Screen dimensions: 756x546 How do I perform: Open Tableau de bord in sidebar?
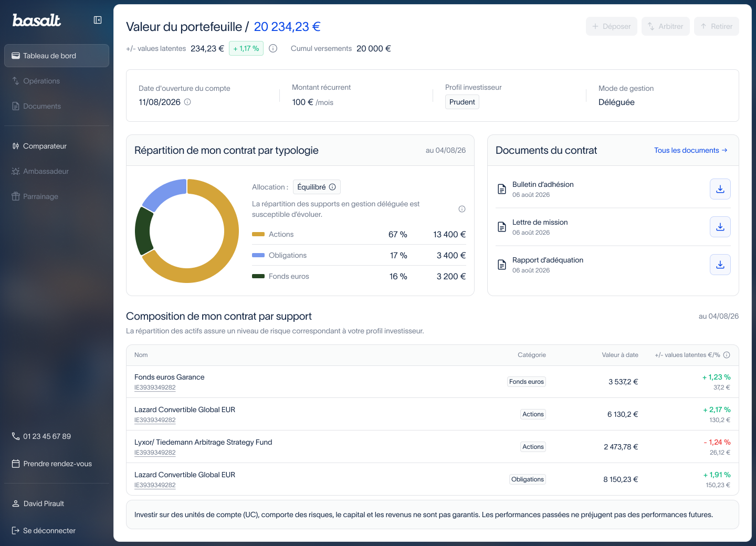point(57,56)
